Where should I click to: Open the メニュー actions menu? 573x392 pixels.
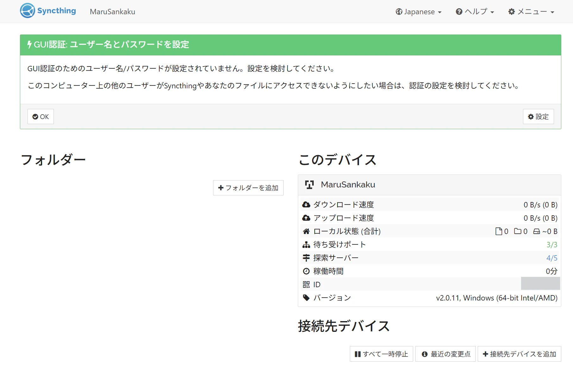(x=531, y=12)
